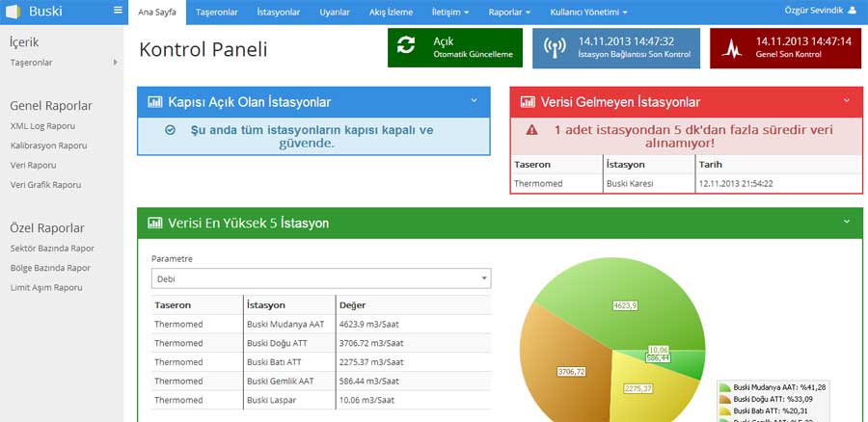Click the Buski brand title
Image resolution: width=868 pixels, height=422 pixels.
(45, 11)
